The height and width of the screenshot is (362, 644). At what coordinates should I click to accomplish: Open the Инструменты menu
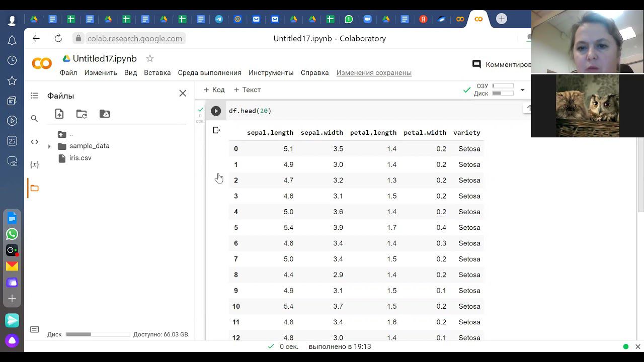271,72
